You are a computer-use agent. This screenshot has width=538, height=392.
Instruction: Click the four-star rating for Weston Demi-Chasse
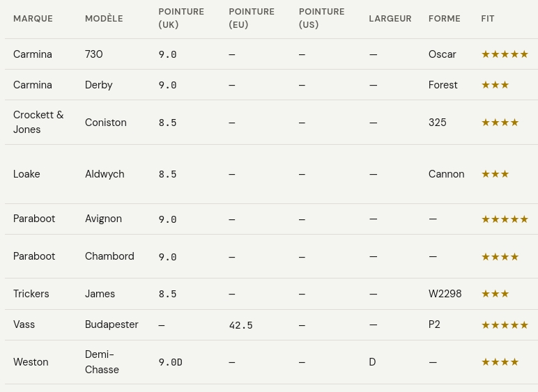(500, 362)
